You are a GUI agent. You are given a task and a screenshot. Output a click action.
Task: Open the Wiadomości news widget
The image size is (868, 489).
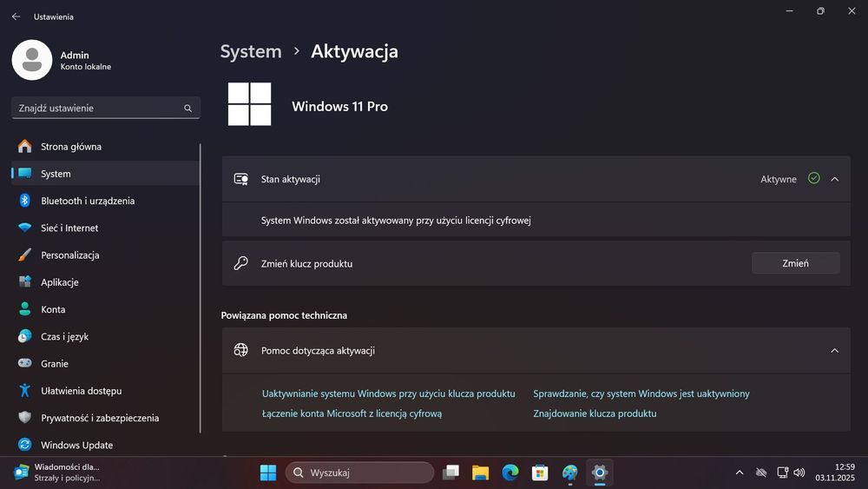click(58, 472)
